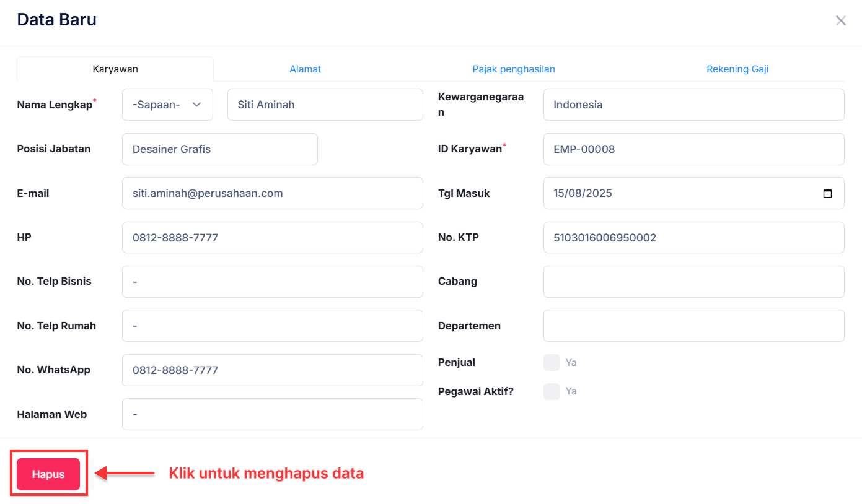862x504 pixels.
Task: Select the empty Departemen field
Action: [x=693, y=326]
